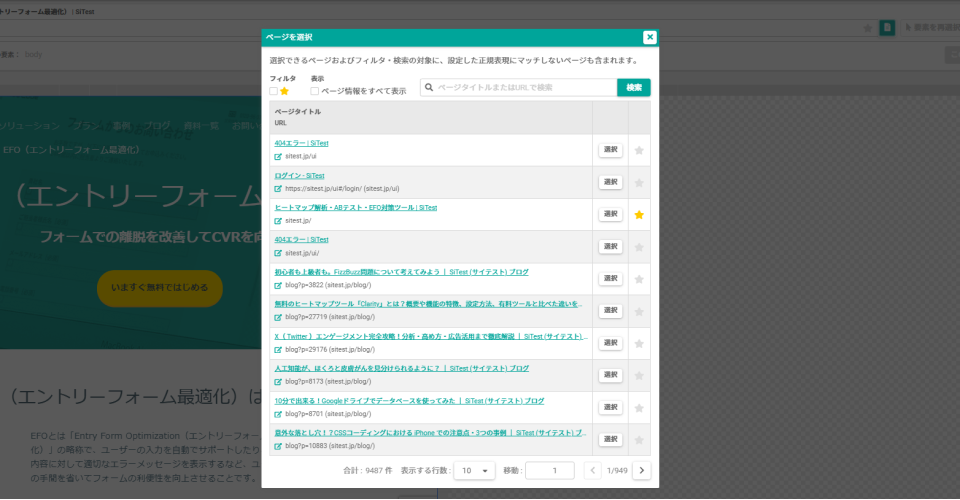
Task: Open external link icon beside blog?p=8173
Action: click(x=278, y=381)
